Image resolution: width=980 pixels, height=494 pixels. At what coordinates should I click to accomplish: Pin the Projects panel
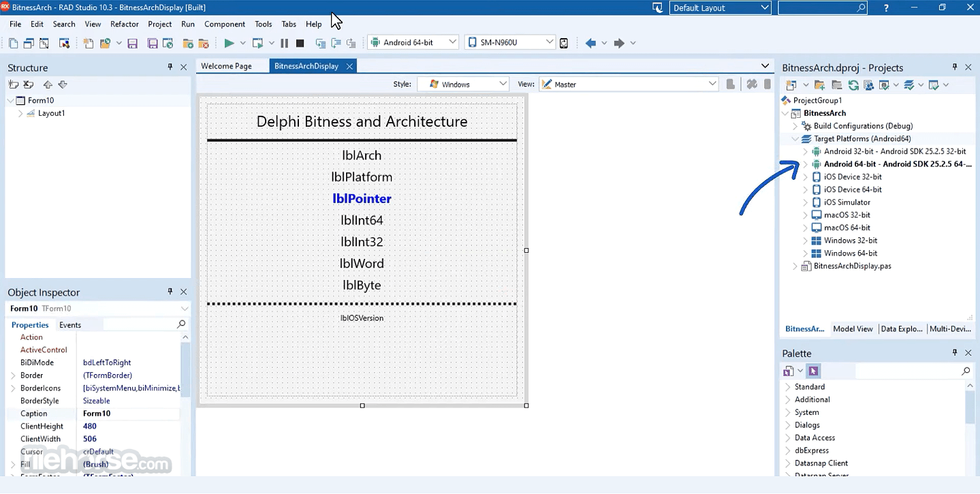click(x=955, y=67)
